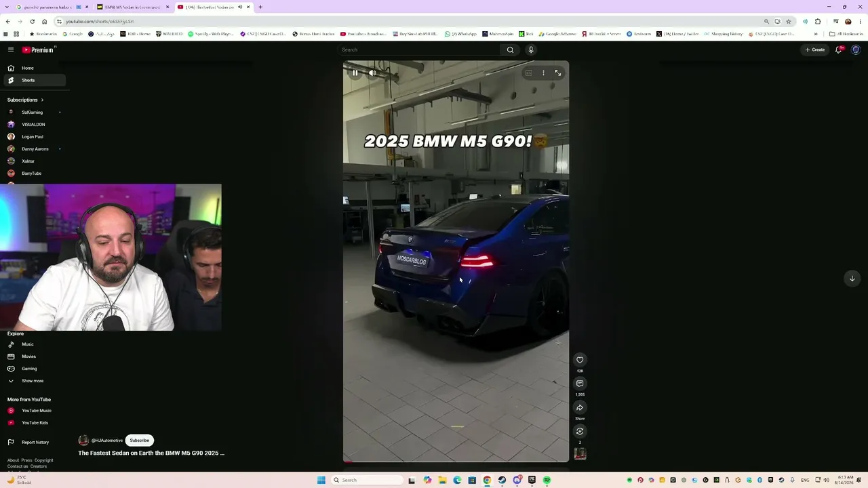Open File Explorer from the taskbar

click(x=442, y=480)
